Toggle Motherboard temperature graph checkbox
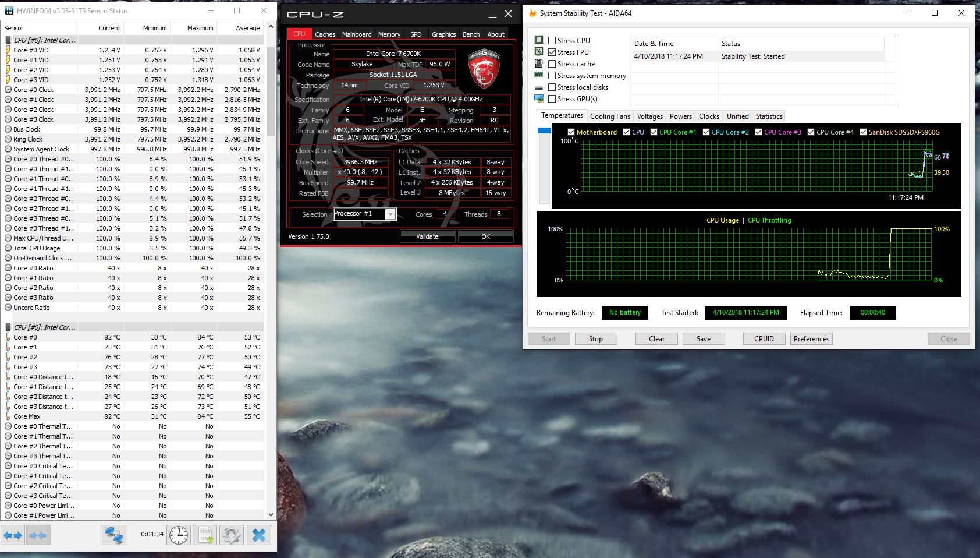The height and width of the screenshot is (558, 980). [x=571, y=132]
